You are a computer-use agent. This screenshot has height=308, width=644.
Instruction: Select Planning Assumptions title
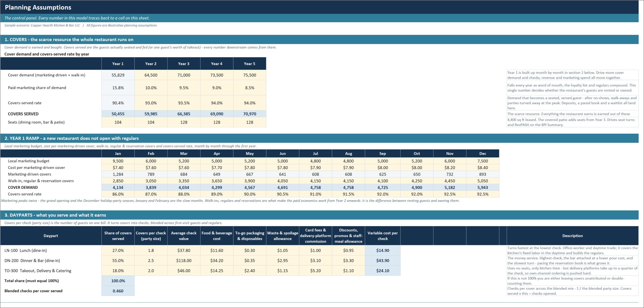(38, 7)
